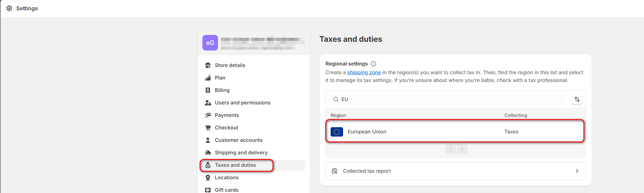The height and width of the screenshot is (193, 644).
Task: Click the European Union flag icon
Action: pos(337,132)
